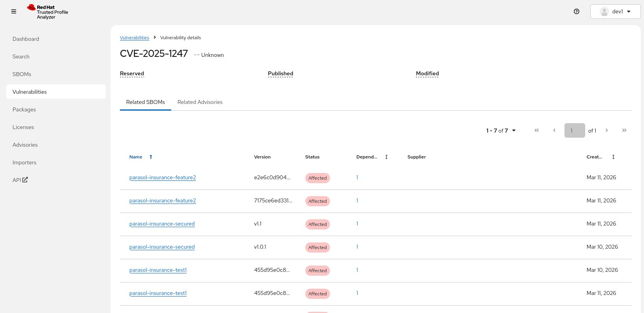Image resolution: width=644 pixels, height=313 pixels.
Task: Open the API external link
Action: click(x=20, y=180)
